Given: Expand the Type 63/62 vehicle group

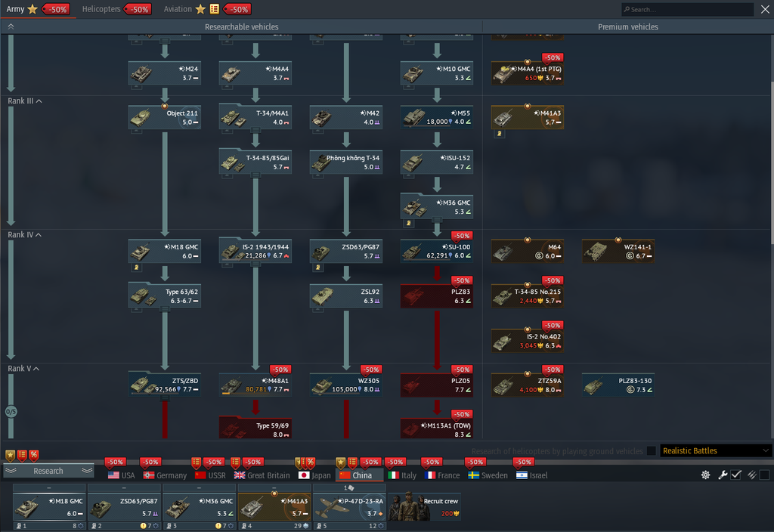Looking at the screenshot, I should click(x=164, y=296).
